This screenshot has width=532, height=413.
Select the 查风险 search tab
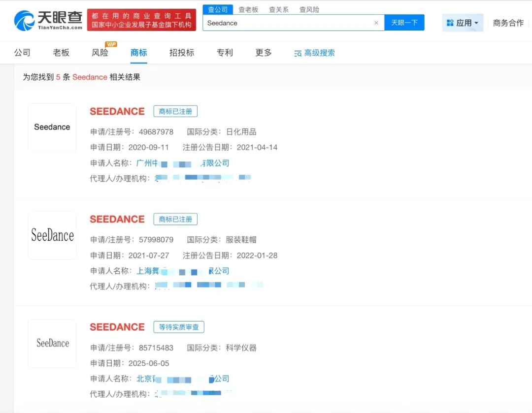pos(309,9)
